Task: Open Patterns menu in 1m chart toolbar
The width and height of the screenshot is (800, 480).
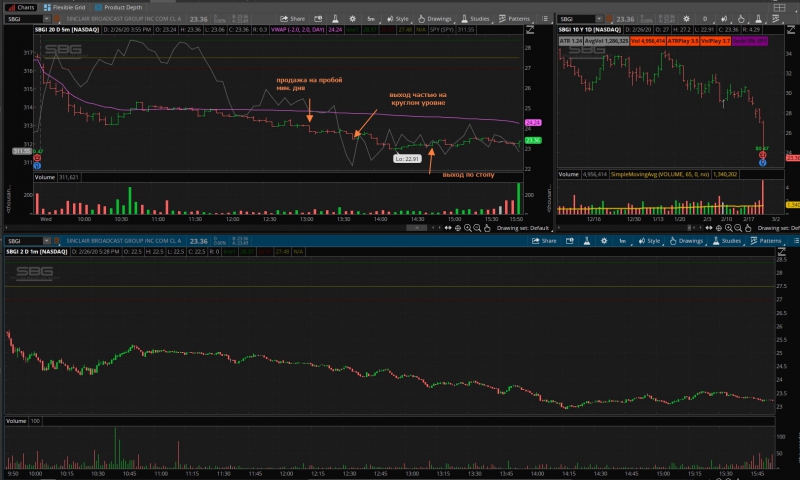Action: [766, 241]
